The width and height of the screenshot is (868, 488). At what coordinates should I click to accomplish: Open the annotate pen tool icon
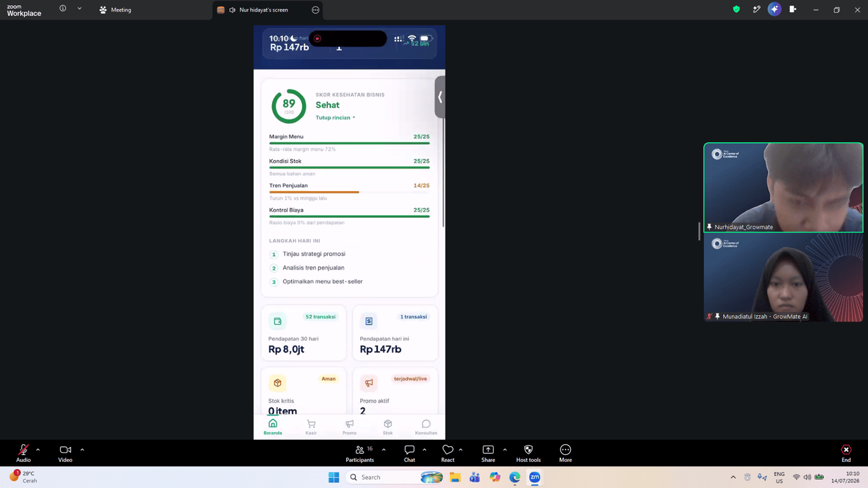click(756, 10)
